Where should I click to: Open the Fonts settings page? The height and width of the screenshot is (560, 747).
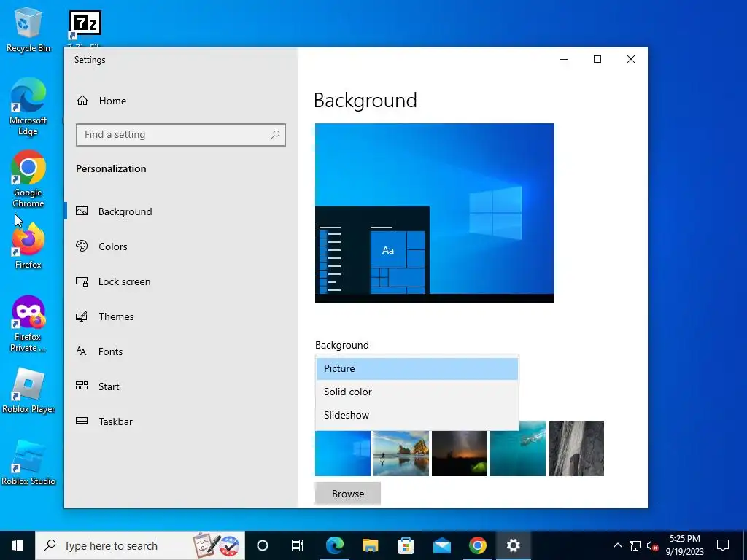coord(181,351)
